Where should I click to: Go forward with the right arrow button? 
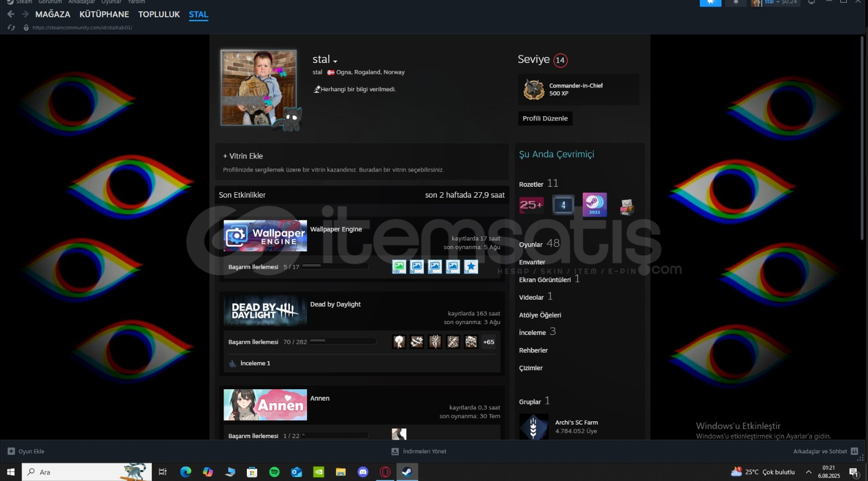[x=25, y=14]
